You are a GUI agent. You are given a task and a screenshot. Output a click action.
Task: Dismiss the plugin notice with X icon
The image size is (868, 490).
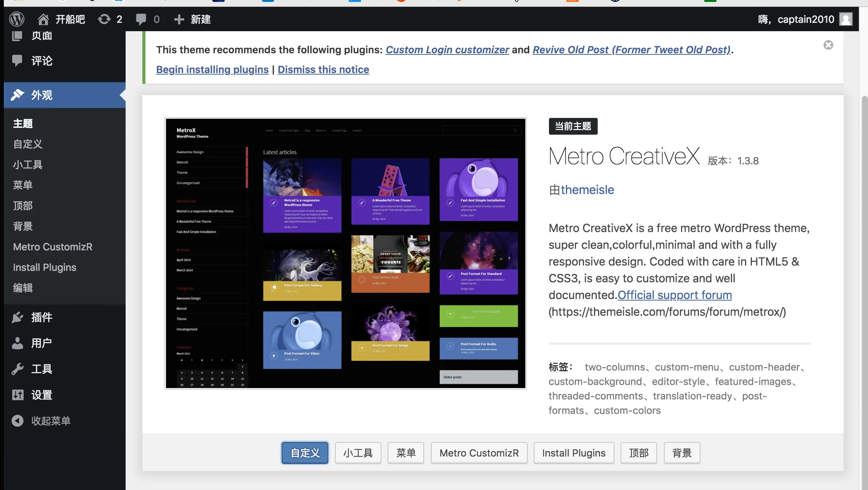pos(828,45)
